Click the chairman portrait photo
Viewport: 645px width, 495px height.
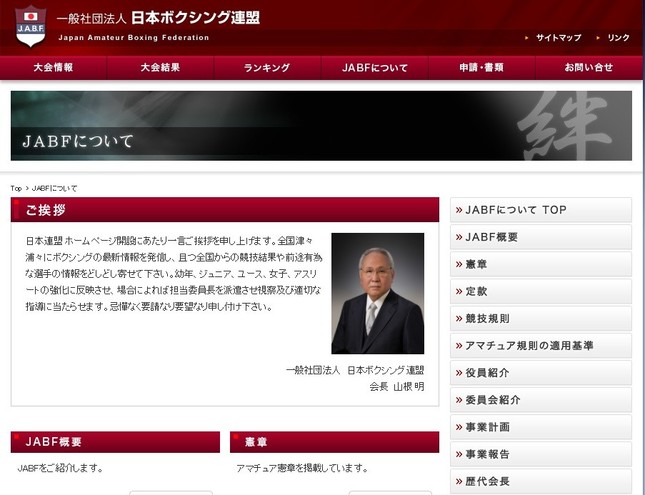pos(377,294)
